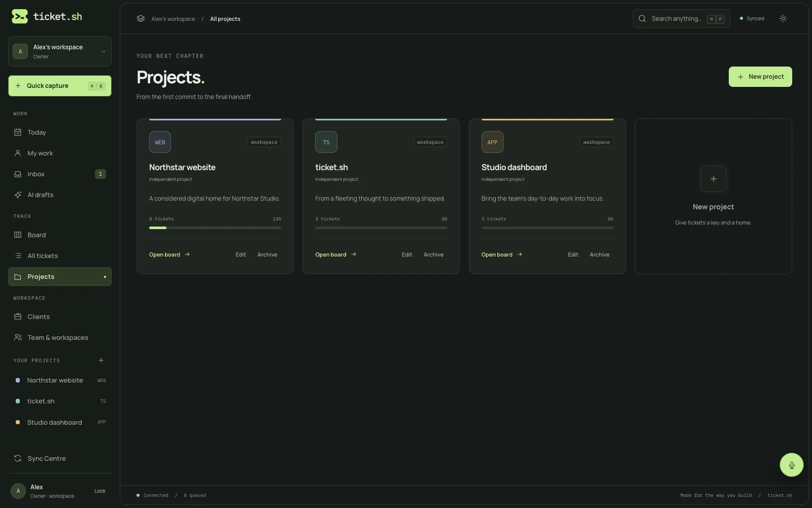Viewport: 812px width, 508px height.
Task: Open ticket.sh in sidebar projects list
Action: (x=60, y=401)
